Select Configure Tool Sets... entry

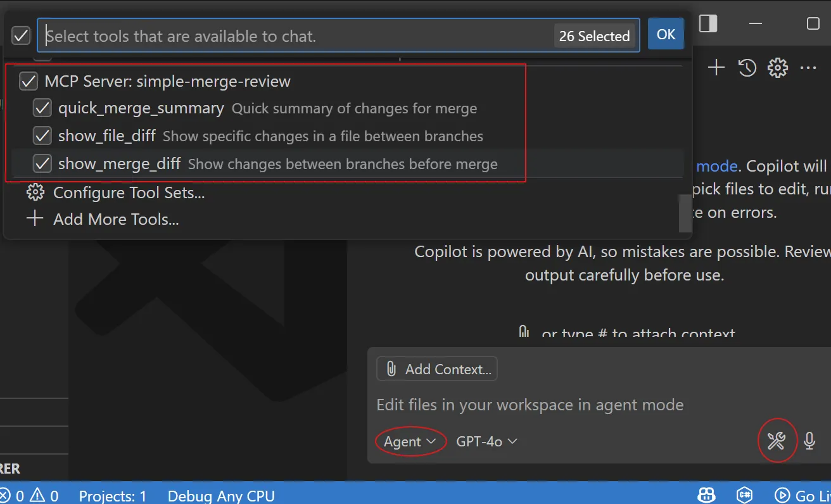pos(129,192)
